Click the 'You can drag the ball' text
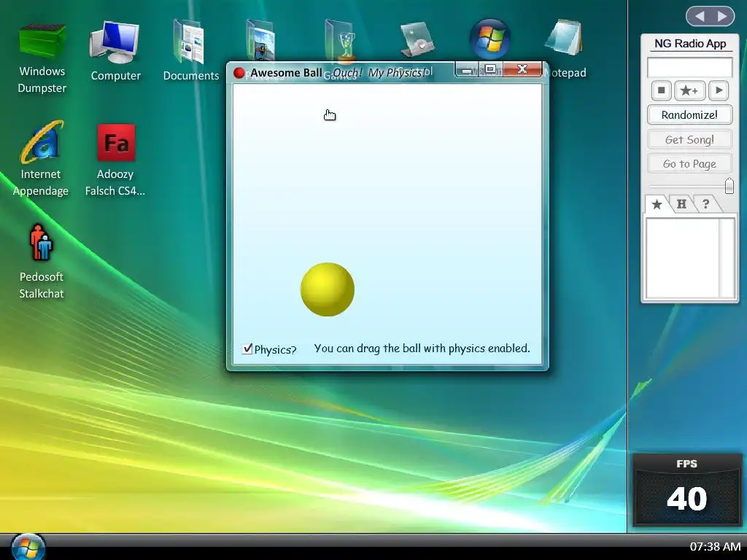 pyautogui.click(x=422, y=349)
